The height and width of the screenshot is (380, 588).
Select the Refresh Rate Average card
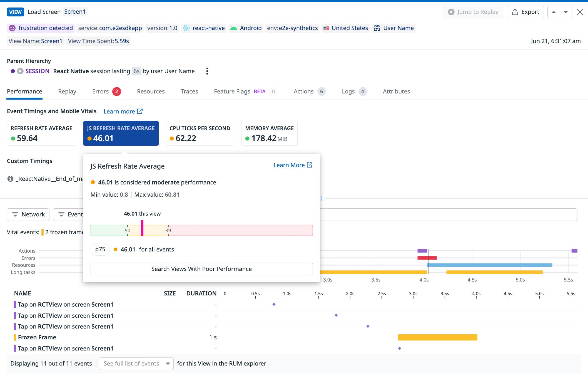(41, 133)
